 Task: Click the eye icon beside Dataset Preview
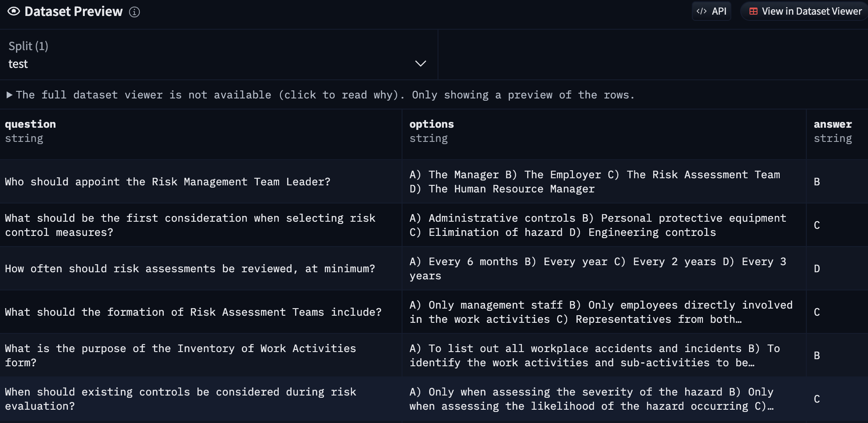coord(14,12)
